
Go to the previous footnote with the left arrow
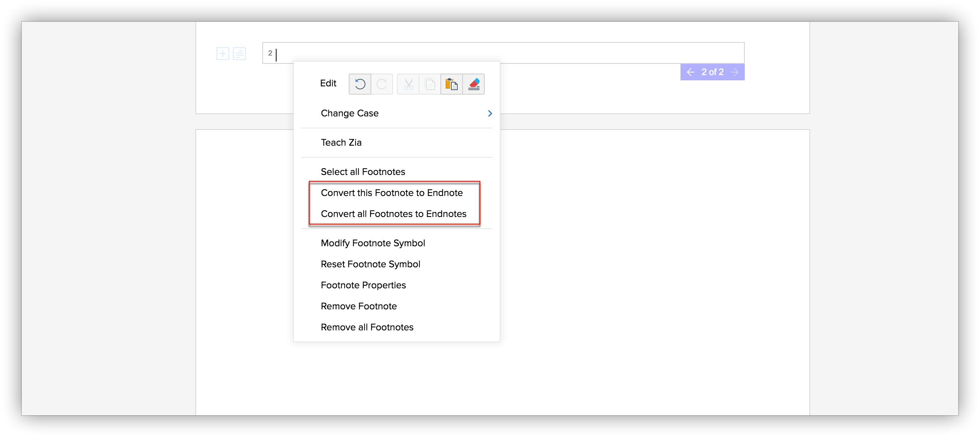point(691,72)
